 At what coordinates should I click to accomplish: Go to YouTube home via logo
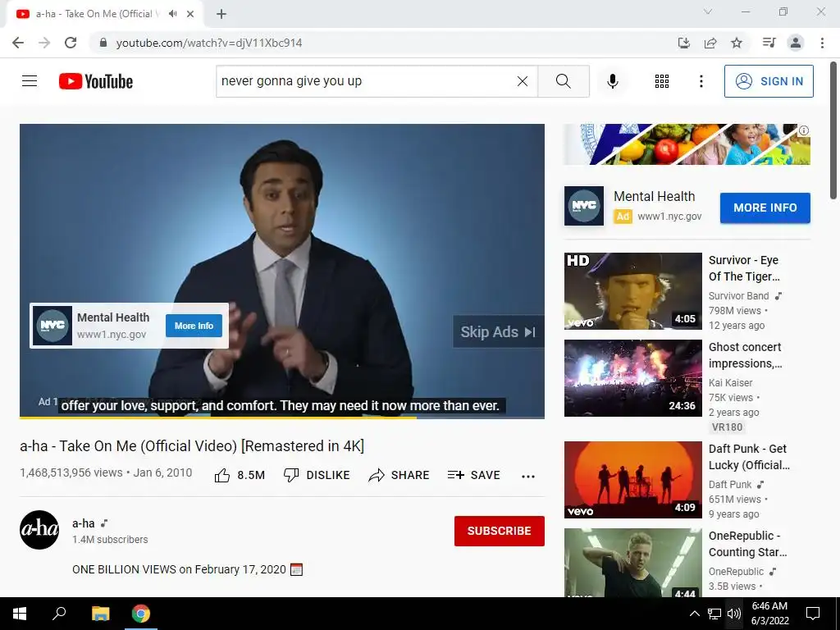point(96,81)
